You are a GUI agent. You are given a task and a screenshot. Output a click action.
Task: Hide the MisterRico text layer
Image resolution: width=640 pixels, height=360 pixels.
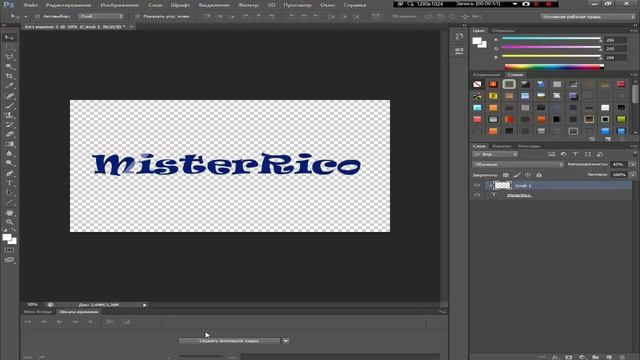477,195
